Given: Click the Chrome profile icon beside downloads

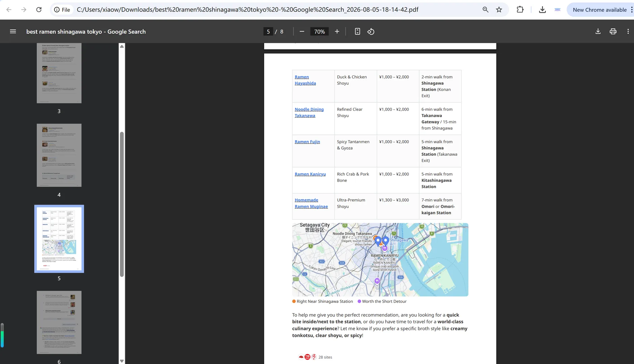Looking at the screenshot, I should 557,10.
